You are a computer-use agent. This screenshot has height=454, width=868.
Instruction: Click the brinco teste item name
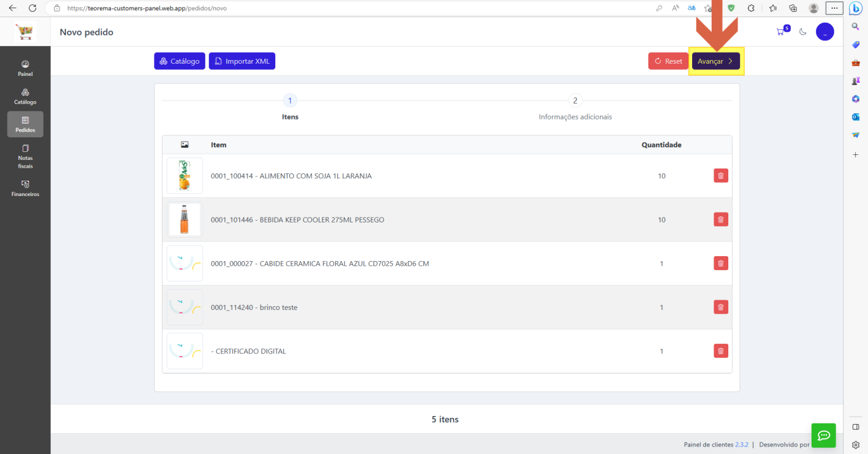[254, 308]
